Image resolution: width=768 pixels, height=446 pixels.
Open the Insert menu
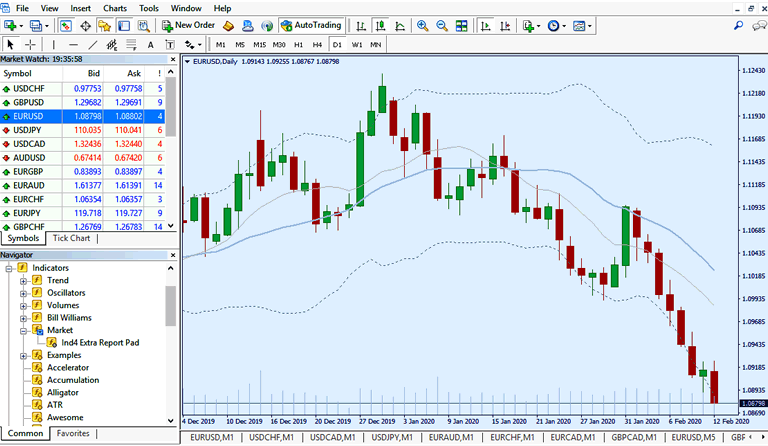[80, 8]
